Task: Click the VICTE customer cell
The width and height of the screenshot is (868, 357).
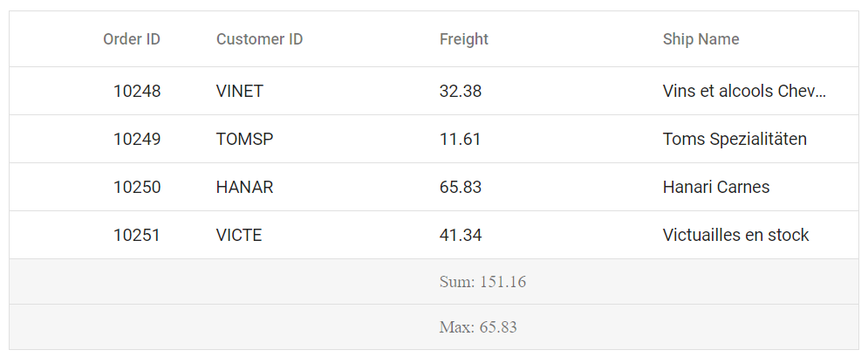Action: point(239,235)
